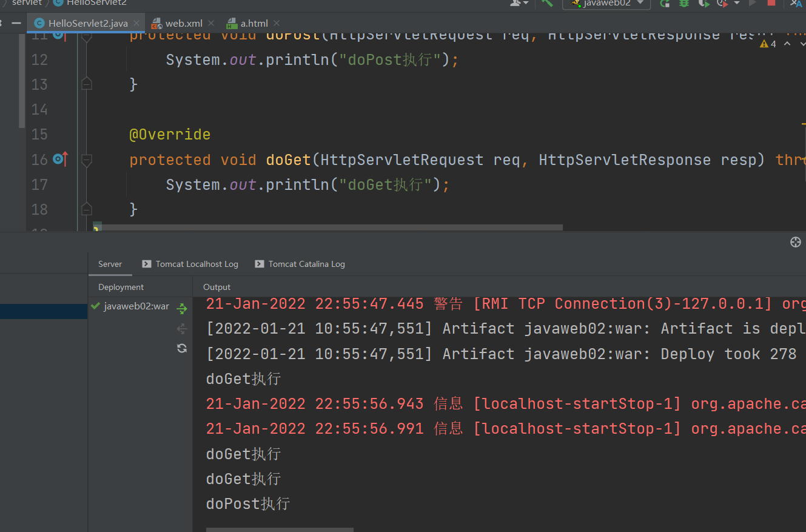Select the javaweb02:war artifact entry
Screen dimensions: 806x532
(x=130, y=306)
